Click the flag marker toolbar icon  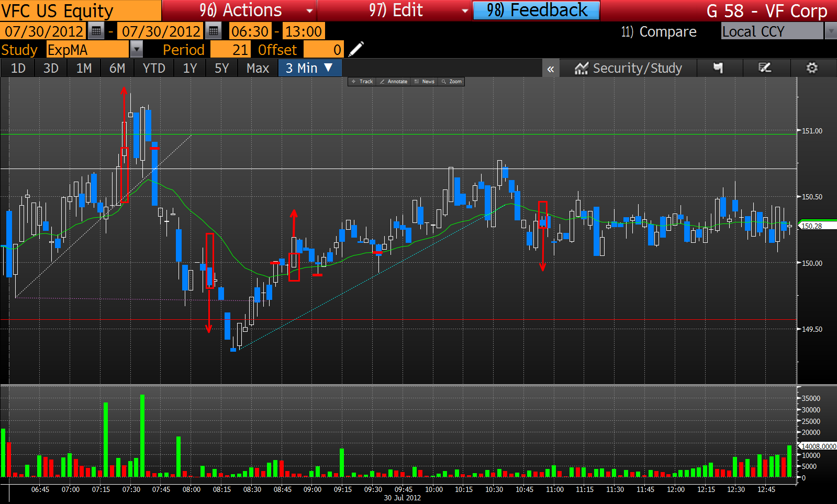pyautogui.click(x=718, y=68)
